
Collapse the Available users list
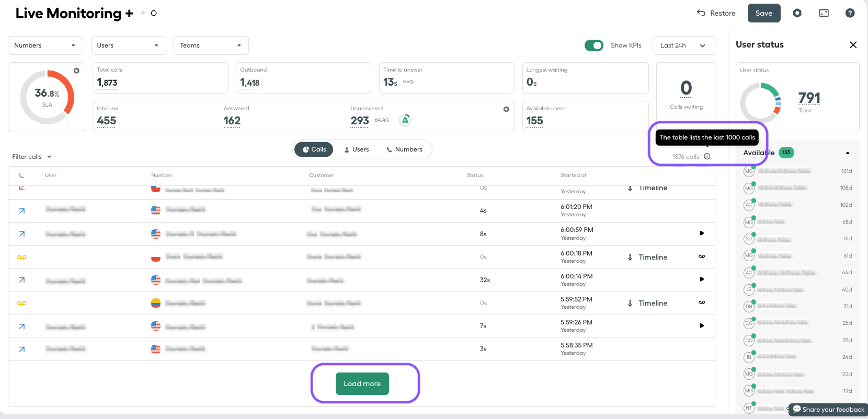847,153
